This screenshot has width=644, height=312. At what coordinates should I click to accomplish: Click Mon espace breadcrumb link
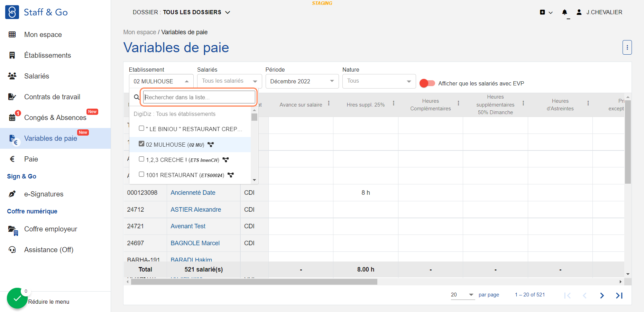pos(140,32)
